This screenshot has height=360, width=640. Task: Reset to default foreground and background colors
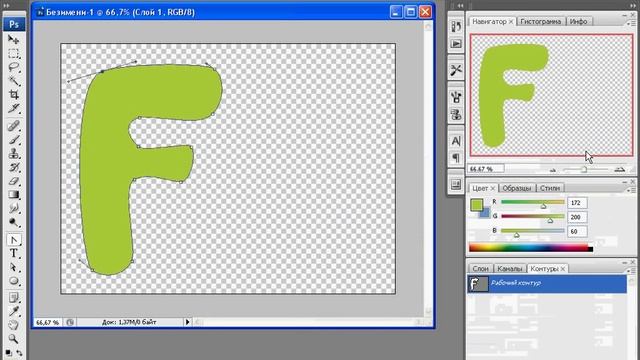click(8, 353)
